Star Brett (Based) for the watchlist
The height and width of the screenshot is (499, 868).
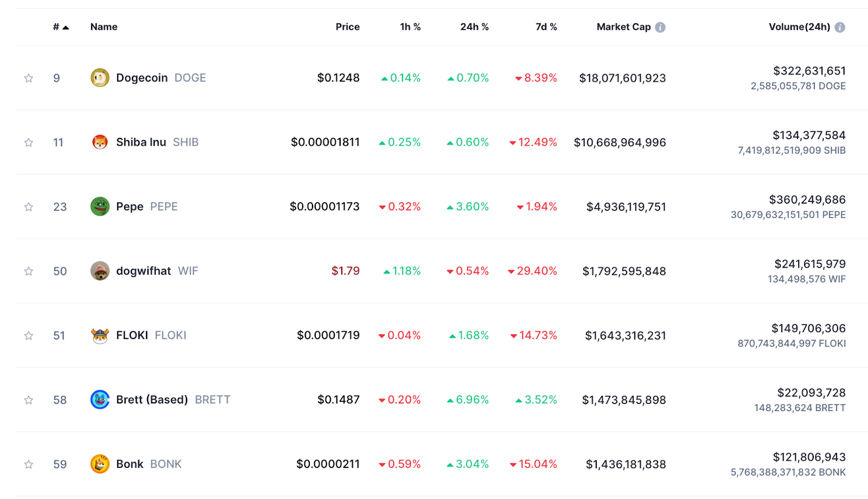(29, 400)
